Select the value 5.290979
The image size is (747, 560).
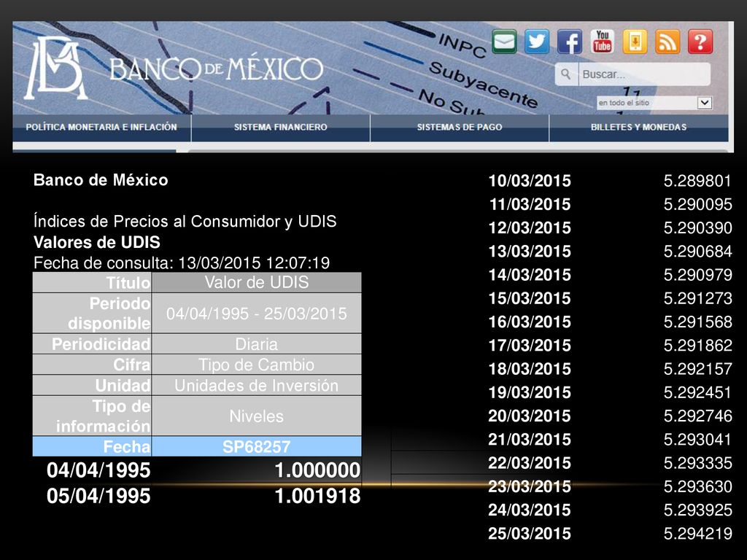698,275
